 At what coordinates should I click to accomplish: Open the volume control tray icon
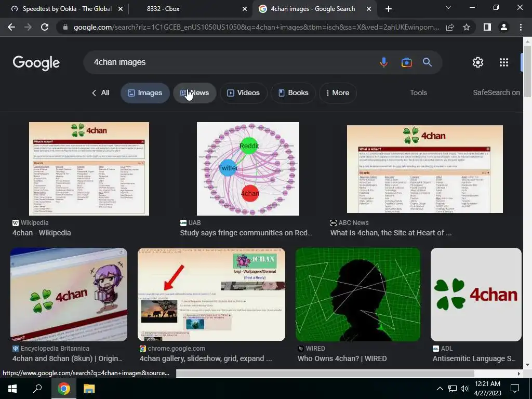pyautogui.click(x=464, y=389)
